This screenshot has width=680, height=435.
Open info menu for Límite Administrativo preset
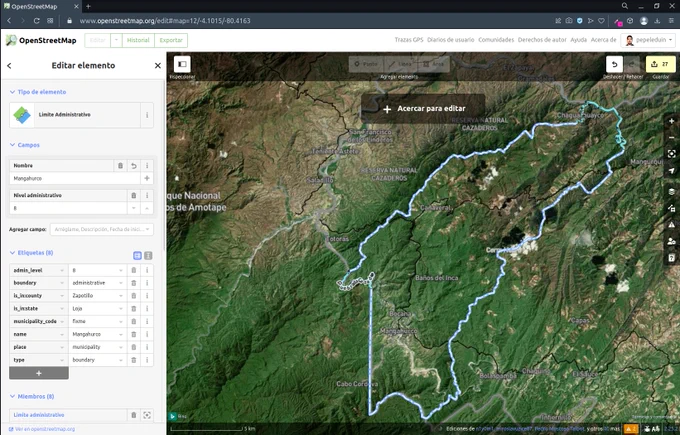(x=147, y=115)
